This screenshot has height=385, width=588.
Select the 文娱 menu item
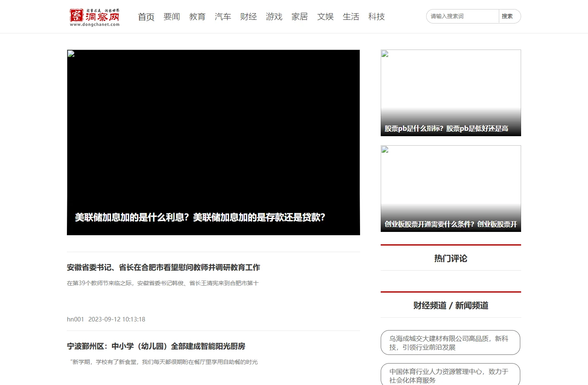[x=325, y=17]
